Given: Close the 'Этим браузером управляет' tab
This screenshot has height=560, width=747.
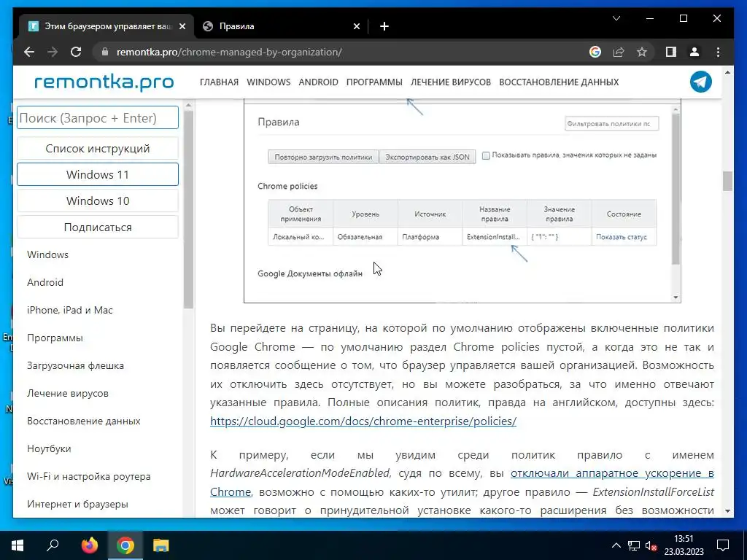Looking at the screenshot, I should click(182, 26).
